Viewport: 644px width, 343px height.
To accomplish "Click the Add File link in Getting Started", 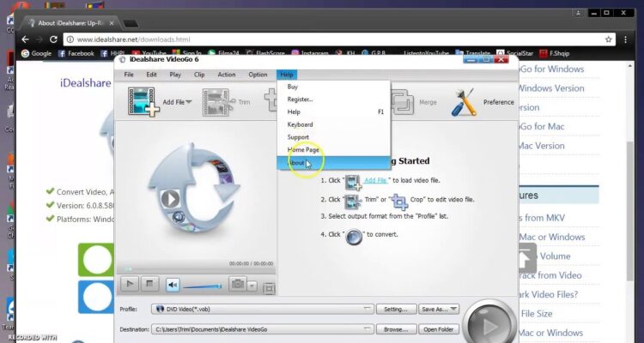I will pos(376,180).
